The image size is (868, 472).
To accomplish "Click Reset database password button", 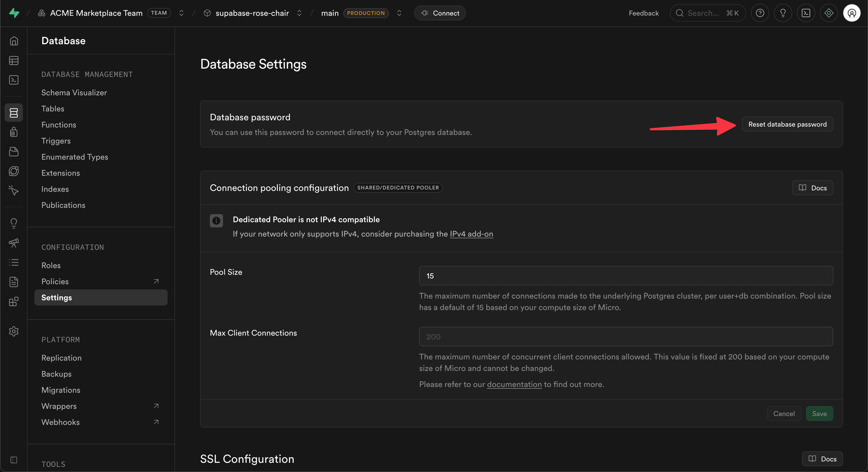I will (x=787, y=124).
